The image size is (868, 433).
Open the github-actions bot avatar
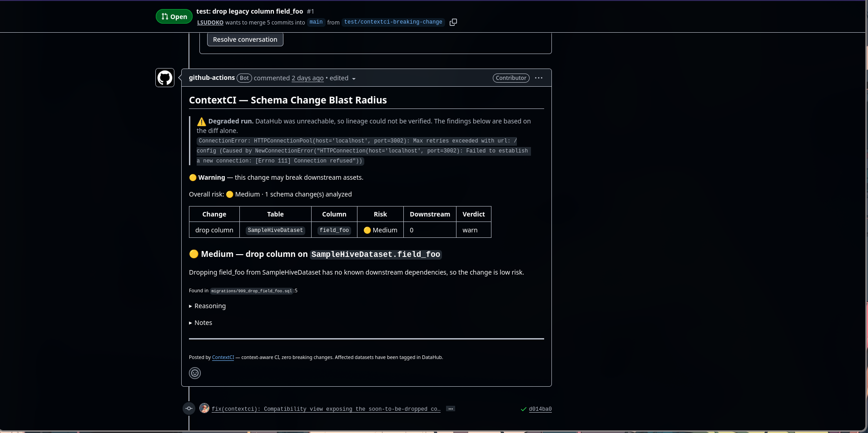coord(165,78)
